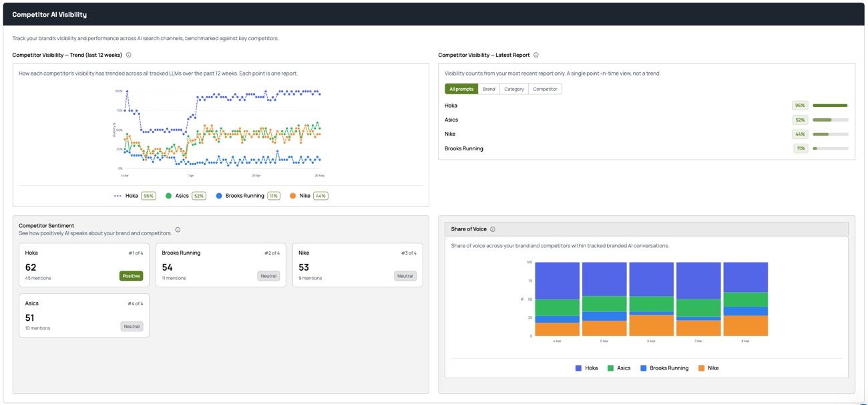
Task: Toggle Asics green legend dot in trend chart
Action: 168,196
